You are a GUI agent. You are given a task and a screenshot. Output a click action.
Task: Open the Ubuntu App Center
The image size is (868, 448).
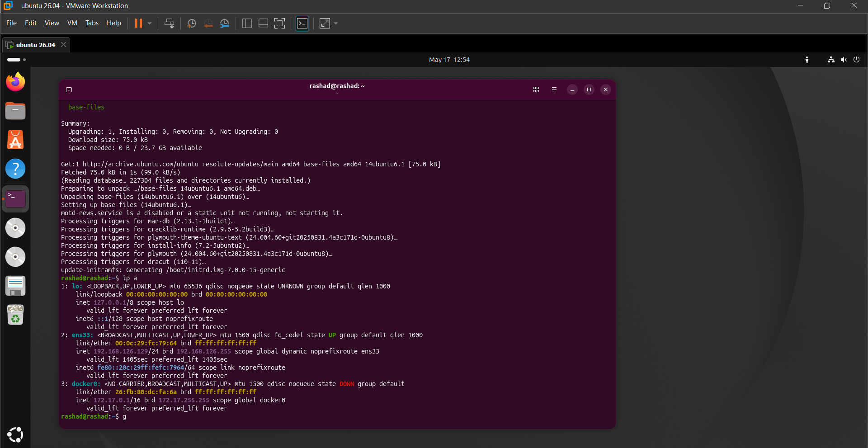tap(15, 140)
